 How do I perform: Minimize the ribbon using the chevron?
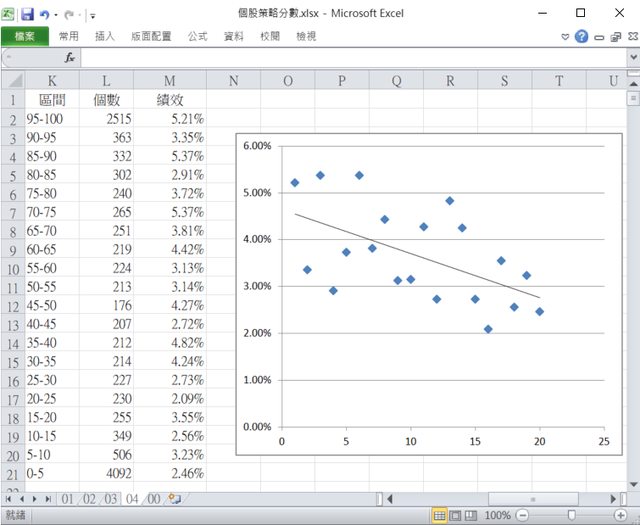click(x=566, y=36)
